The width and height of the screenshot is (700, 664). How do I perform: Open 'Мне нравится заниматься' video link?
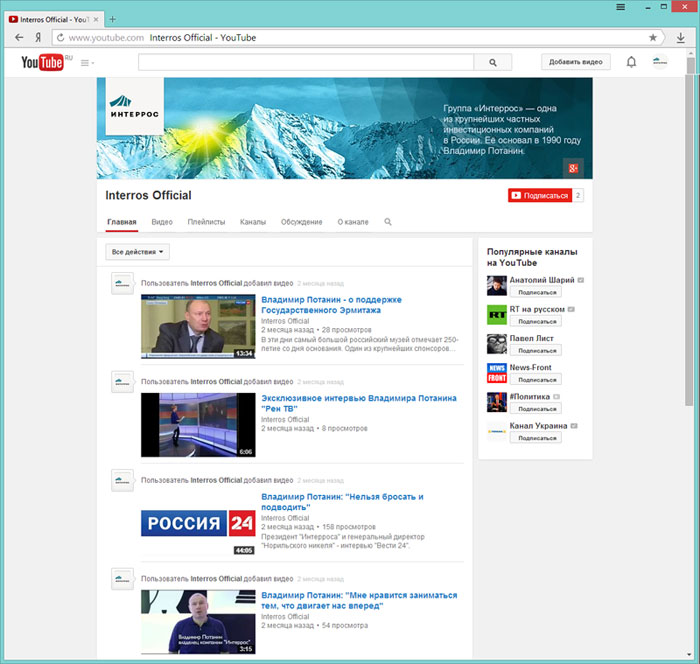pyautogui.click(x=359, y=600)
